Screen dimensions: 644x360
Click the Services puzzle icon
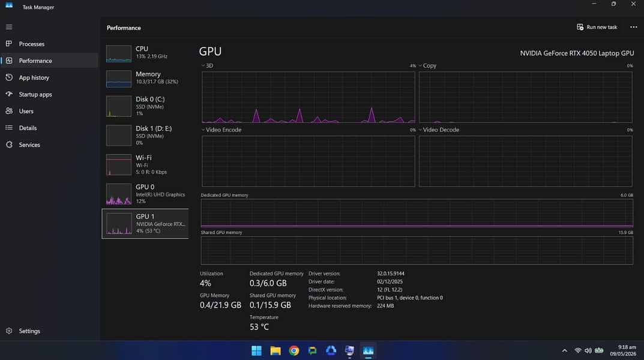coord(9,145)
